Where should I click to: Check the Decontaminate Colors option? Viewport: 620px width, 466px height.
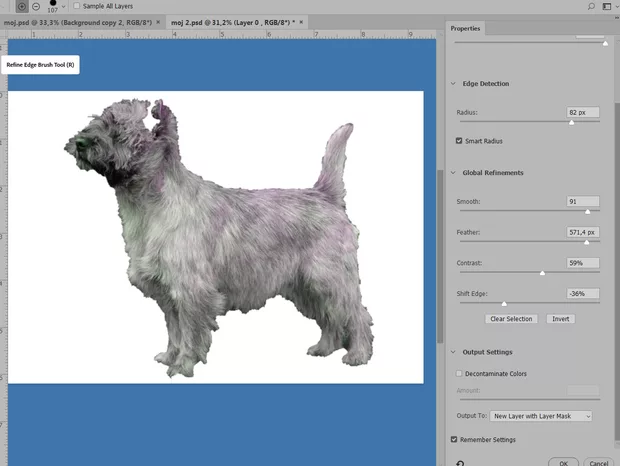(459, 374)
